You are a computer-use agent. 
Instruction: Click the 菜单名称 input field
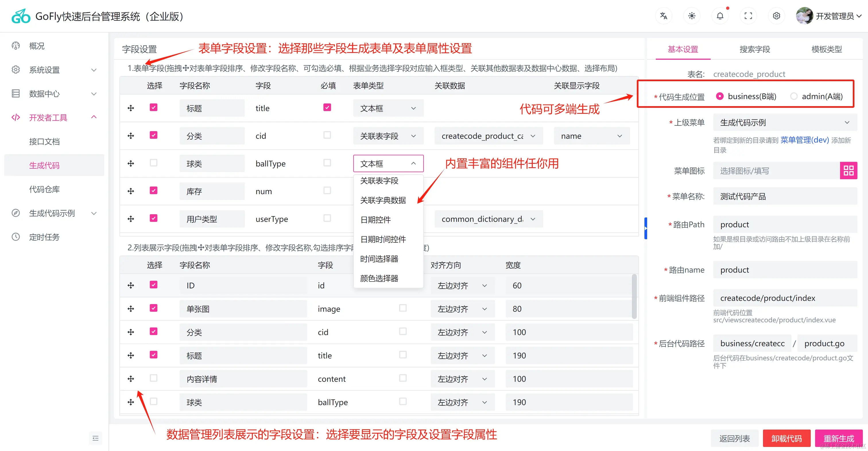tap(784, 196)
